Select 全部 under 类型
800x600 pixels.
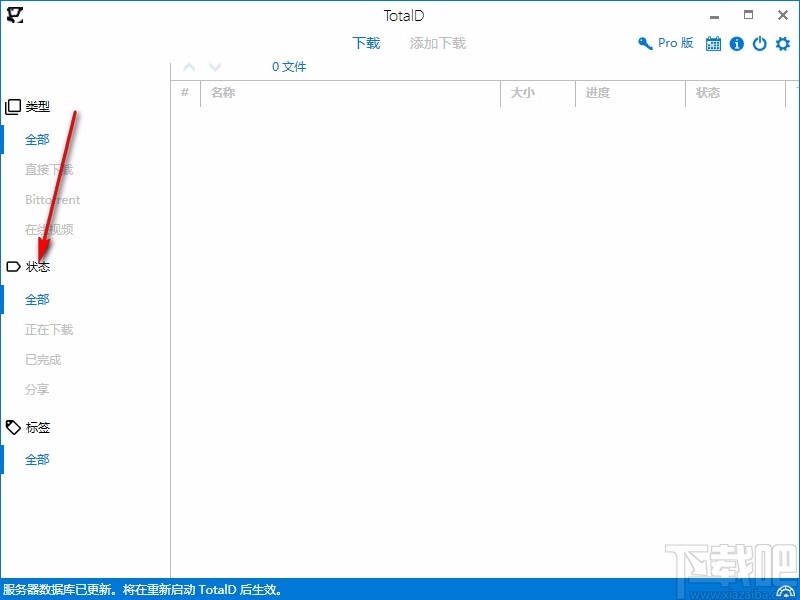point(37,139)
